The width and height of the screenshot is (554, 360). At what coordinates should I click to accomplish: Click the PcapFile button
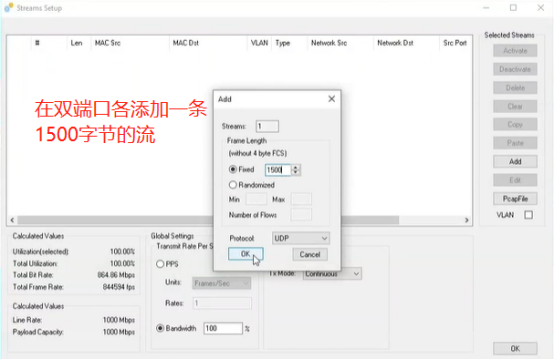(515, 199)
